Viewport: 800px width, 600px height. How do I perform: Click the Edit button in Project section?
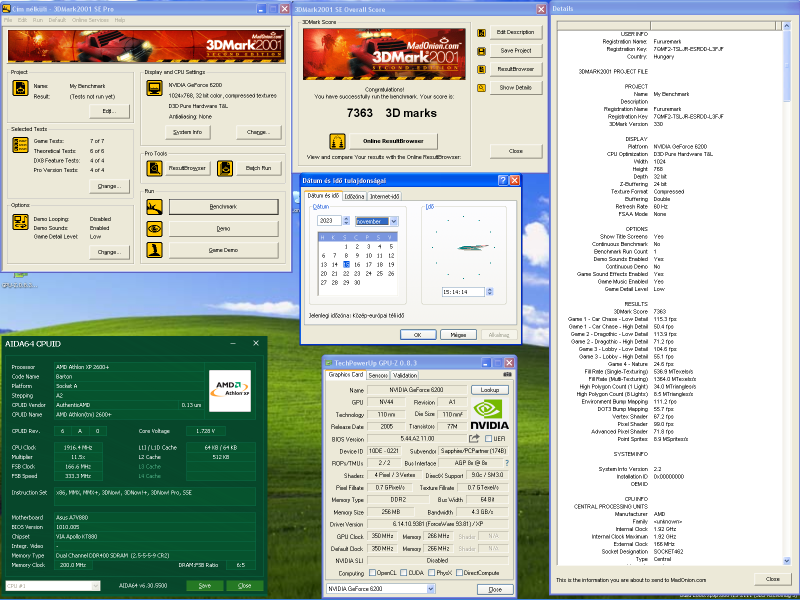click(x=109, y=111)
